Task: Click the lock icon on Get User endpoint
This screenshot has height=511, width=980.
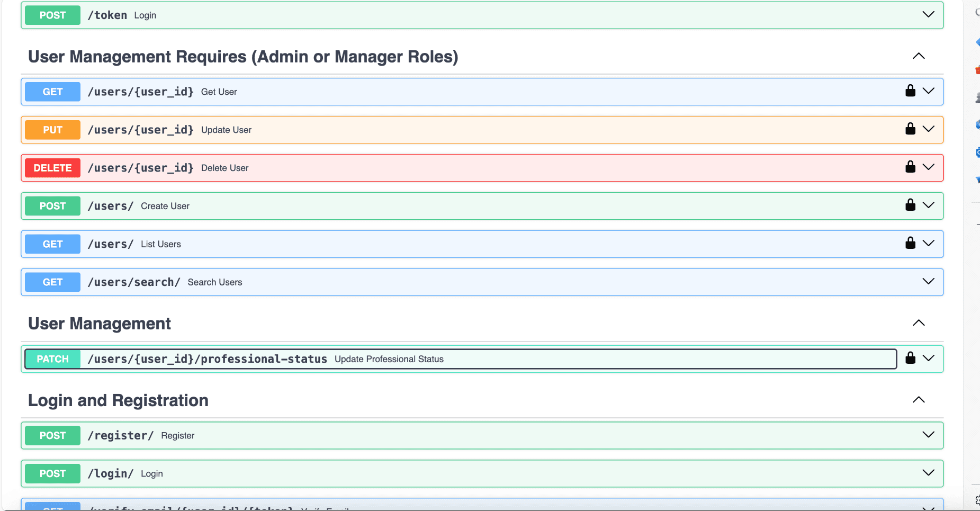Action: tap(910, 91)
